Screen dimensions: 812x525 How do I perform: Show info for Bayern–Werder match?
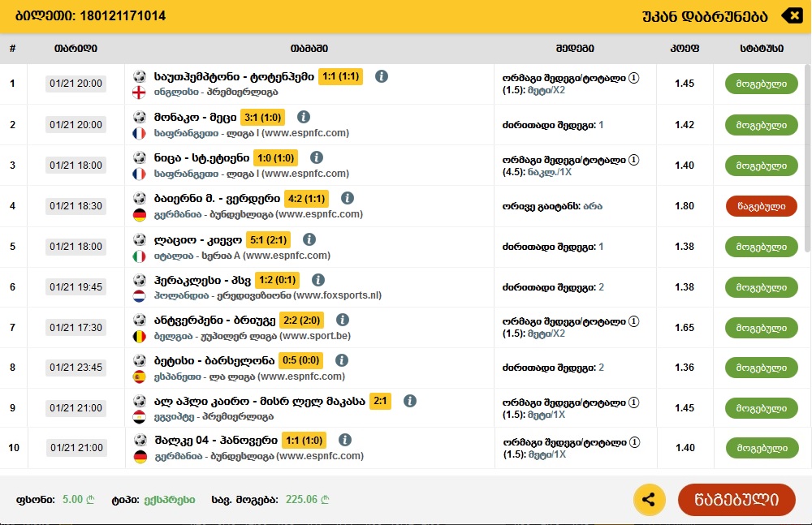coord(348,198)
